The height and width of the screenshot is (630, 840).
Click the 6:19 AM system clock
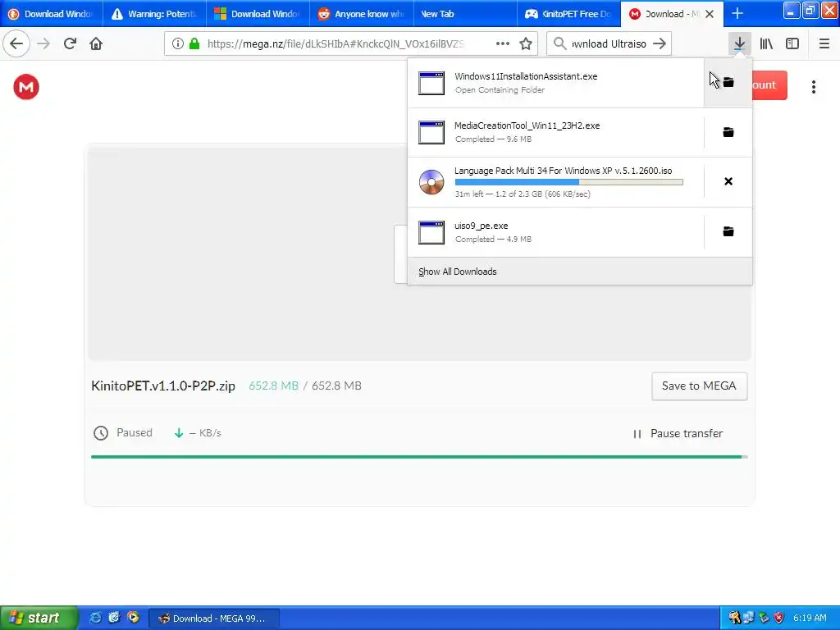tap(810, 619)
